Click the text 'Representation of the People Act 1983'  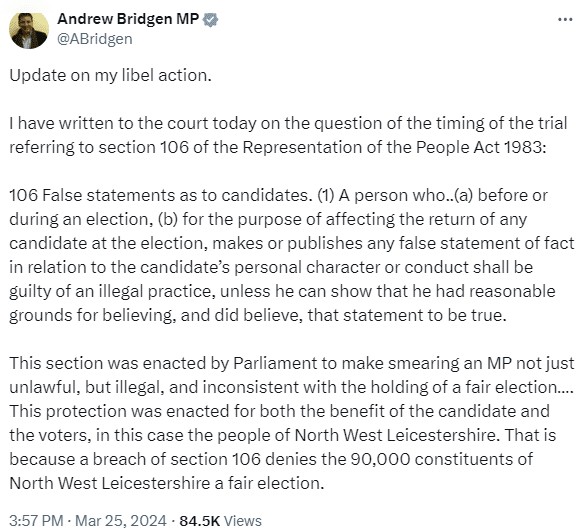tap(392, 147)
